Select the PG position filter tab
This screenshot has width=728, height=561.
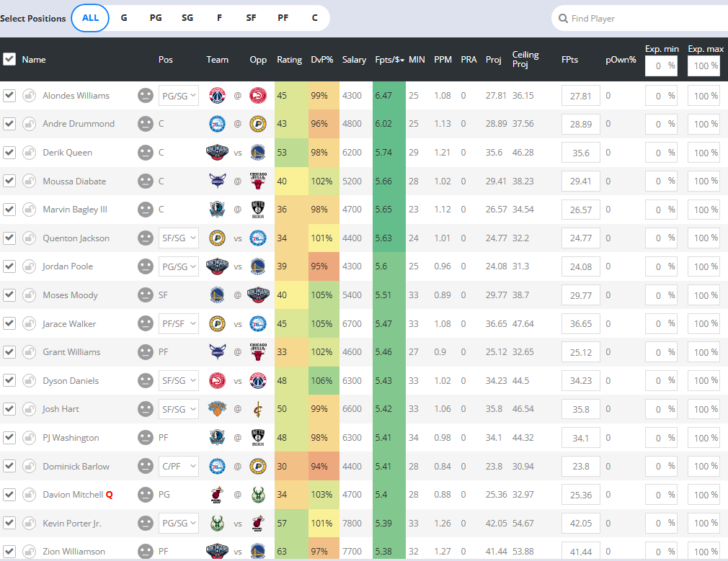156,18
